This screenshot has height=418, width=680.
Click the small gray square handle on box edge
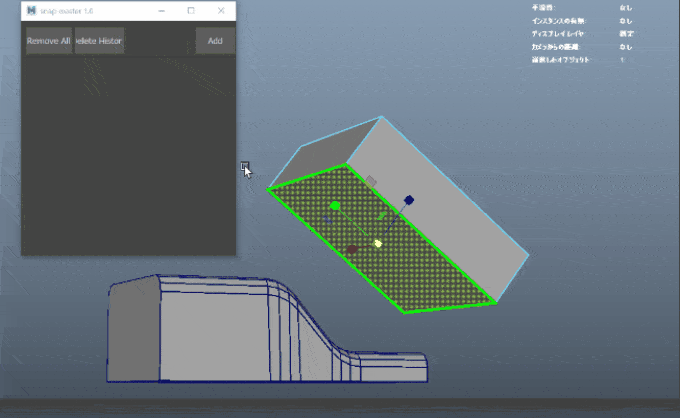(x=371, y=182)
